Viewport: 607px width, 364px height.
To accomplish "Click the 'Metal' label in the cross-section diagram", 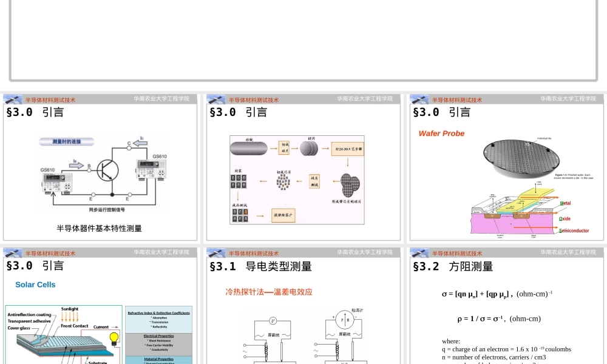I will point(565,203).
